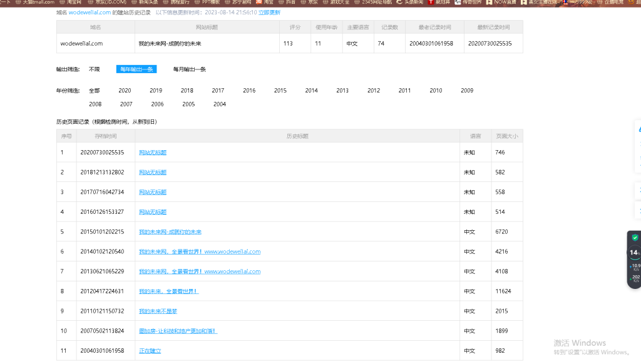Open the wodeweilai.com domain link in header
The height and width of the screenshot is (364, 641).
point(90,13)
